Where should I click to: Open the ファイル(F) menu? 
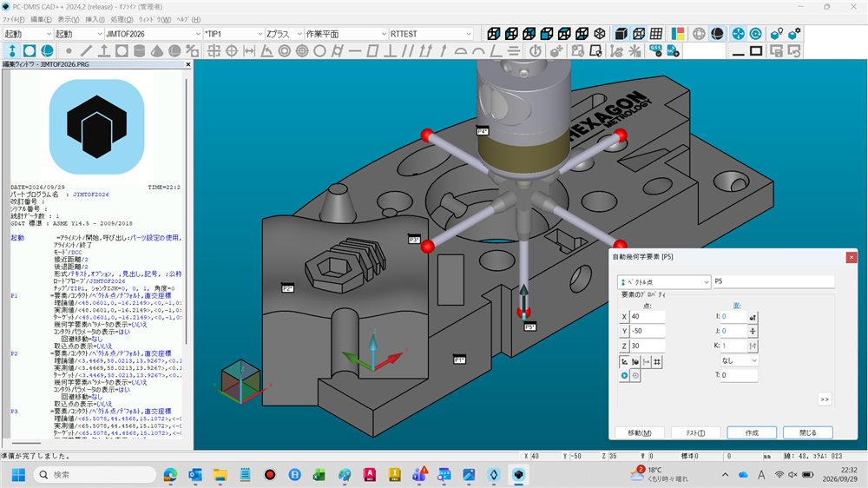pyautogui.click(x=13, y=19)
